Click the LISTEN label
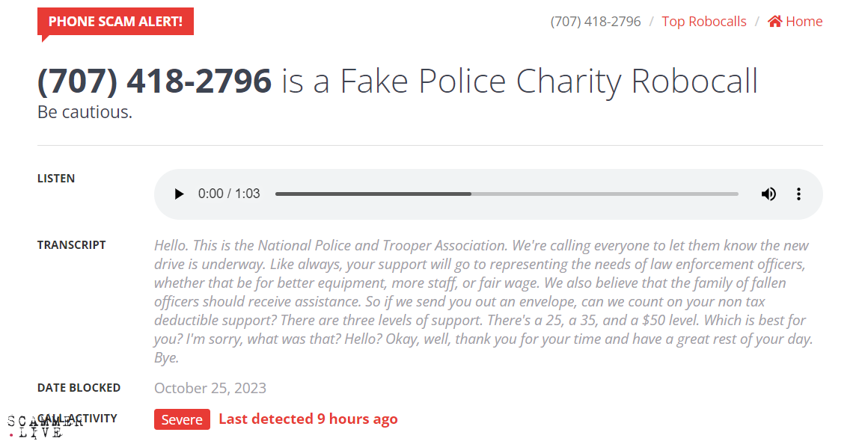Viewport: 868px width, 447px height. point(56,179)
